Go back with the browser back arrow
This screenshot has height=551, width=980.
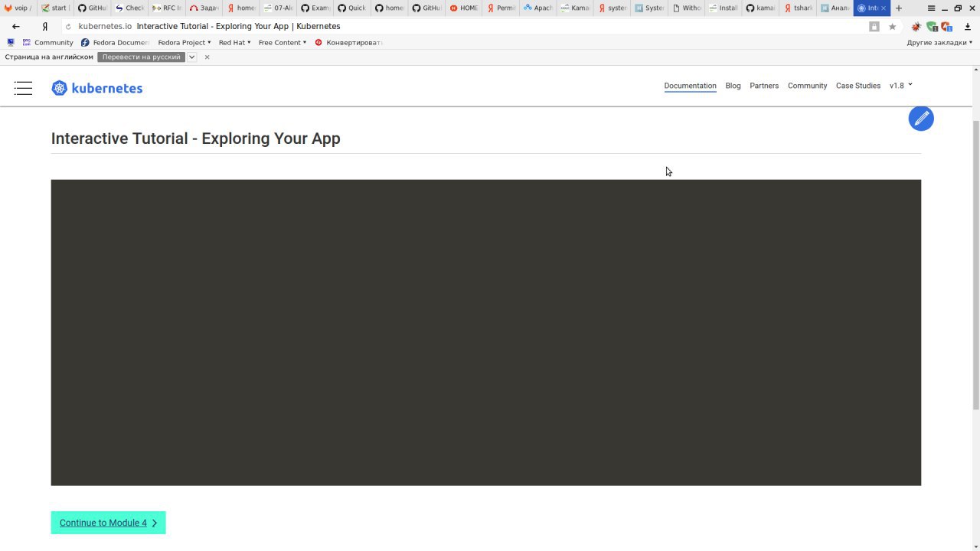[16, 26]
